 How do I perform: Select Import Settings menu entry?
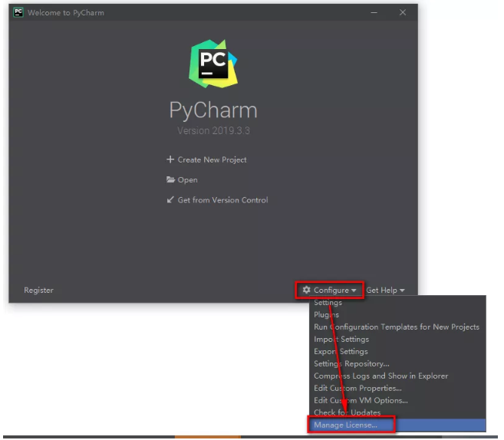point(397,339)
